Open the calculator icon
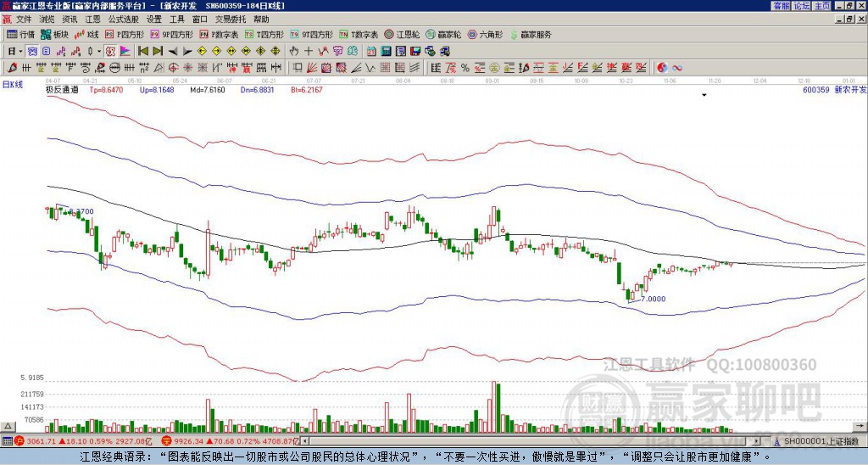 pyautogui.click(x=387, y=52)
